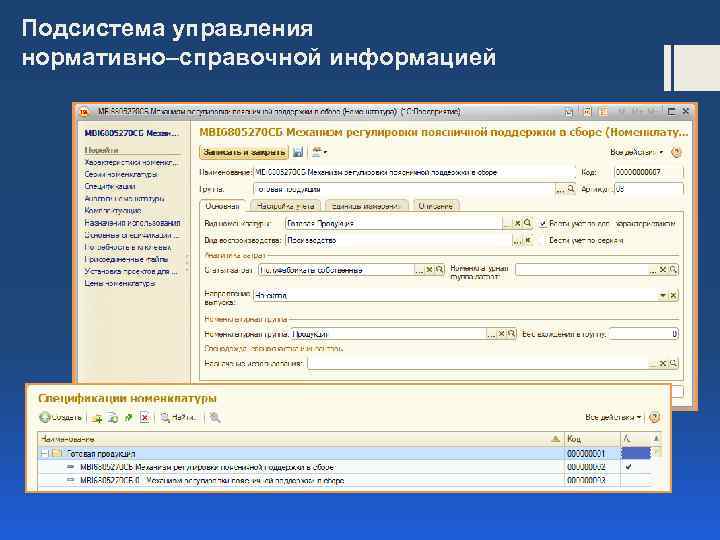Click the Записать и закрыть button
The width and height of the screenshot is (720, 540).
click(x=244, y=152)
